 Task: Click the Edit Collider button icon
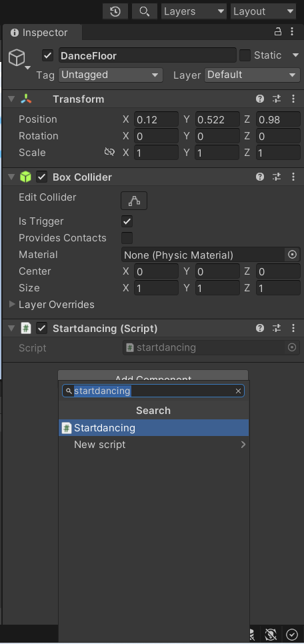click(134, 201)
